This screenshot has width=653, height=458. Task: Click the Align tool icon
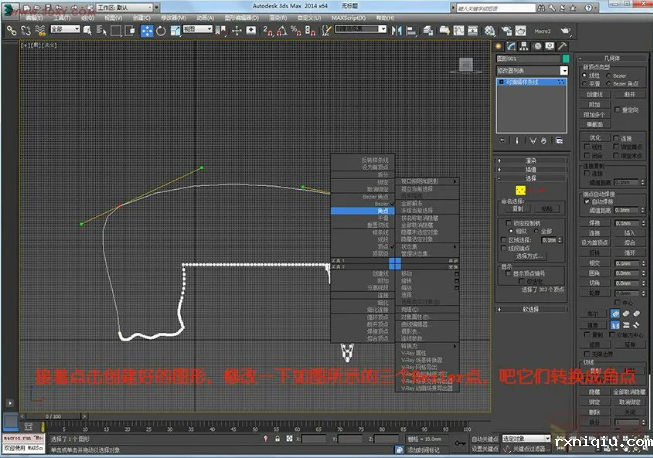click(411, 30)
